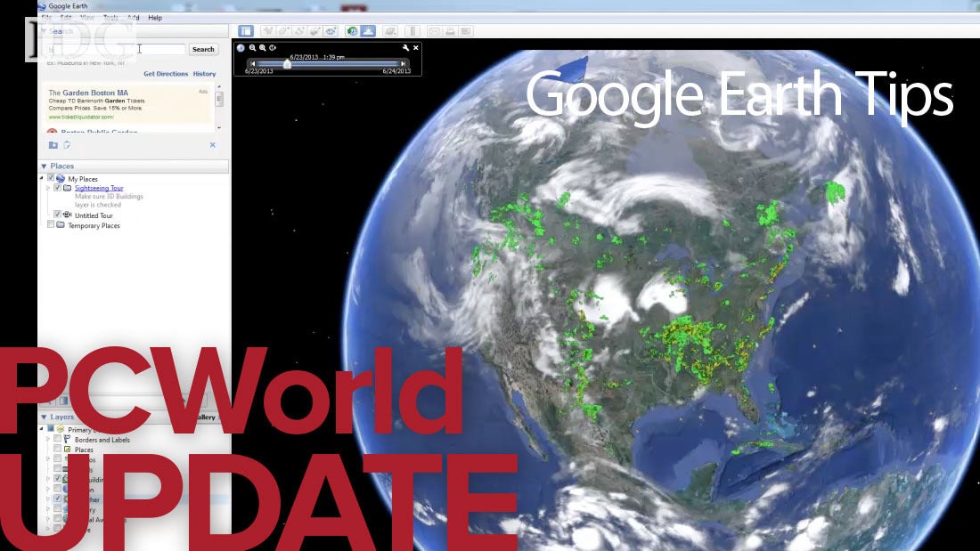Uncheck the Untitled Tour checkbox
Image resolution: width=980 pixels, height=551 pixels.
pos(58,215)
